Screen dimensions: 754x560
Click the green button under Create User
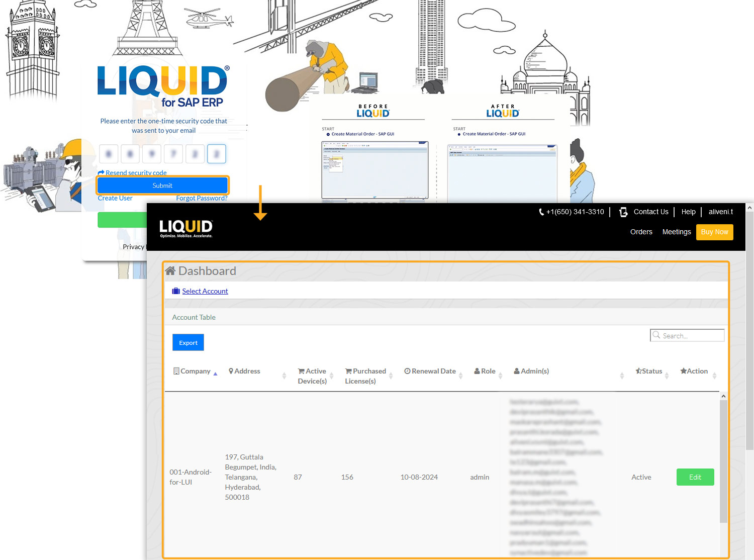point(122,220)
